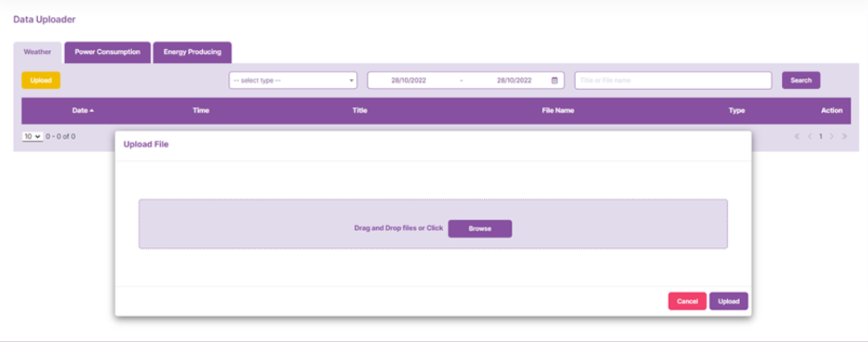Cancel the Upload File dialog
868x342 pixels.
(687, 301)
